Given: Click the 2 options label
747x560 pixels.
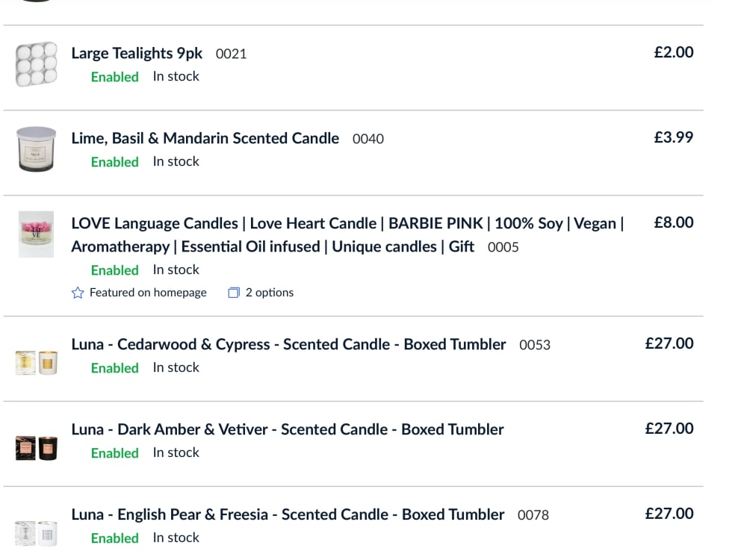Looking at the screenshot, I should [x=270, y=293].
